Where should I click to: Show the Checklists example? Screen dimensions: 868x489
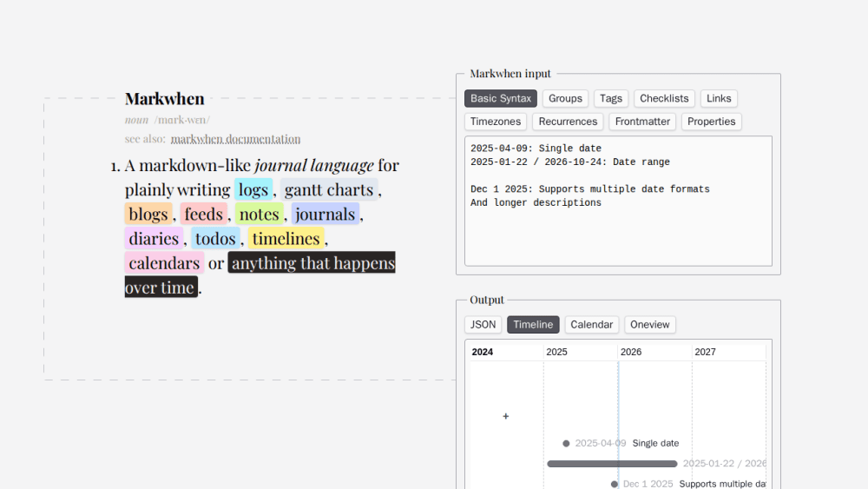click(x=664, y=98)
